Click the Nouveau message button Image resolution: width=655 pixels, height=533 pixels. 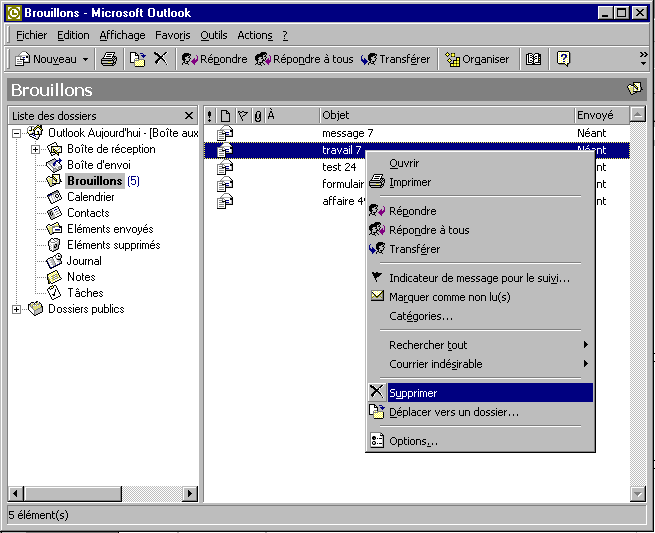click(x=46, y=59)
